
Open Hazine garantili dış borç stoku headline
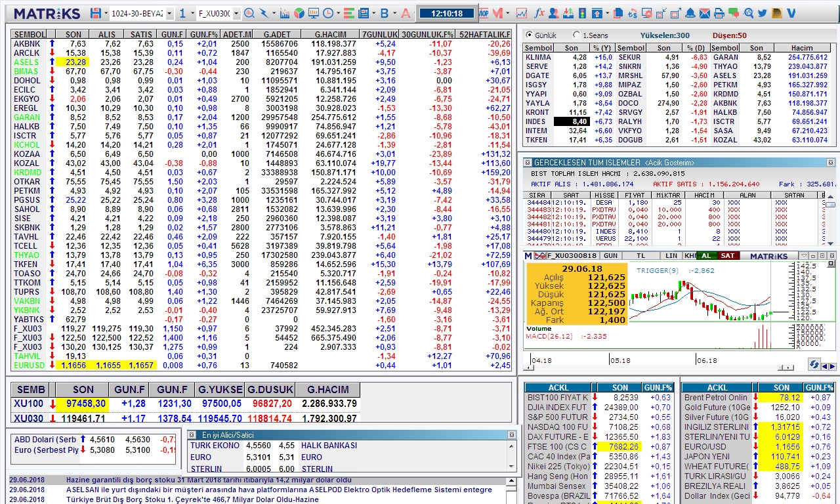coord(209,480)
